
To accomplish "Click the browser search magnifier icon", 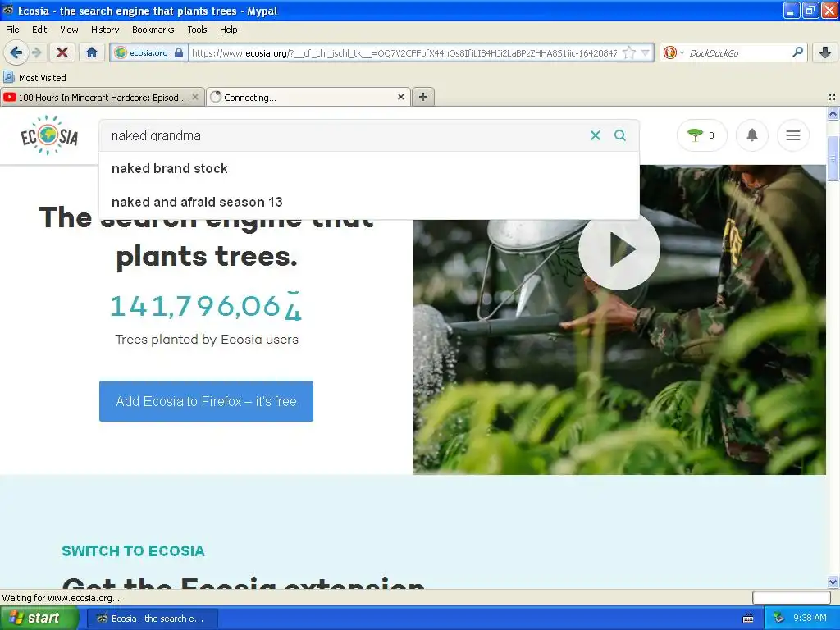I will [797, 52].
